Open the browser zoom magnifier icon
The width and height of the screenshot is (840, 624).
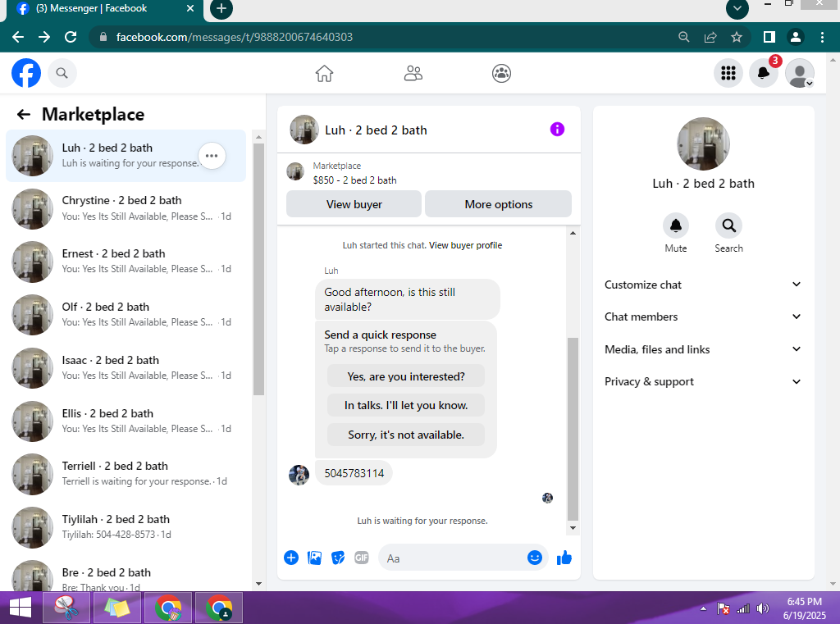pos(683,37)
